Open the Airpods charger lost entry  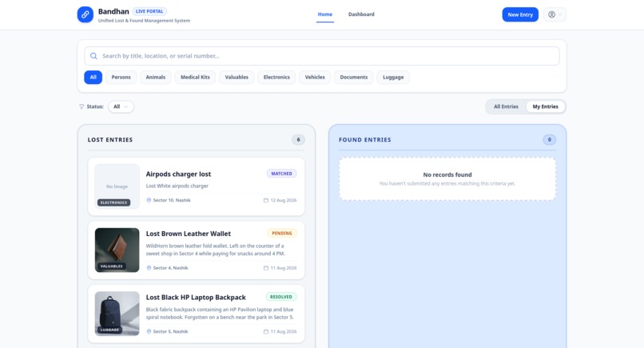197,186
